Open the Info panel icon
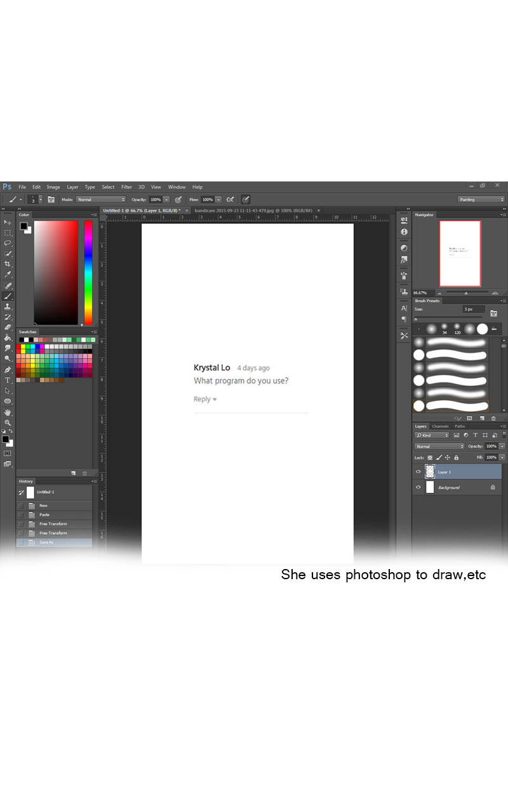The image size is (508, 812). pyautogui.click(x=404, y=233)
